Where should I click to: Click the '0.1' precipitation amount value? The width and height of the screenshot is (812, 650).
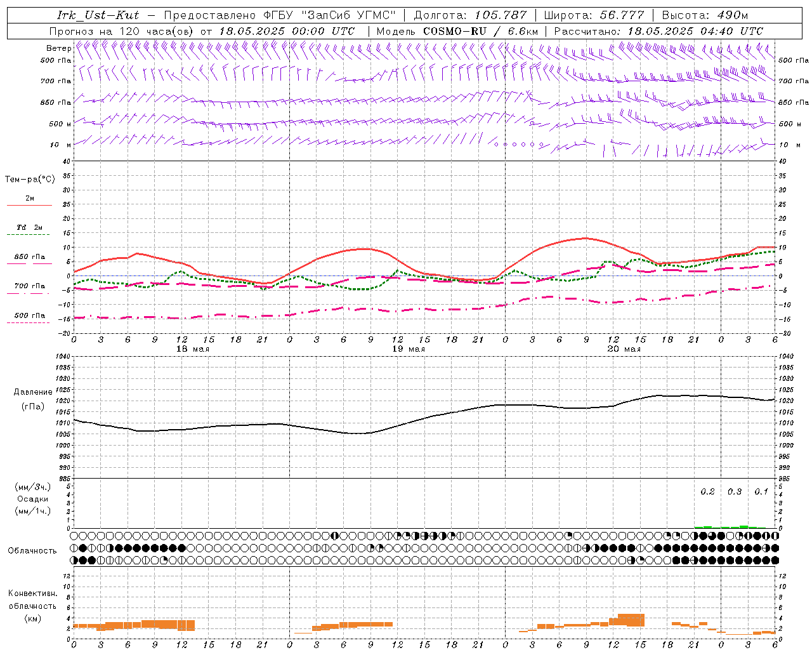[761, 492]
